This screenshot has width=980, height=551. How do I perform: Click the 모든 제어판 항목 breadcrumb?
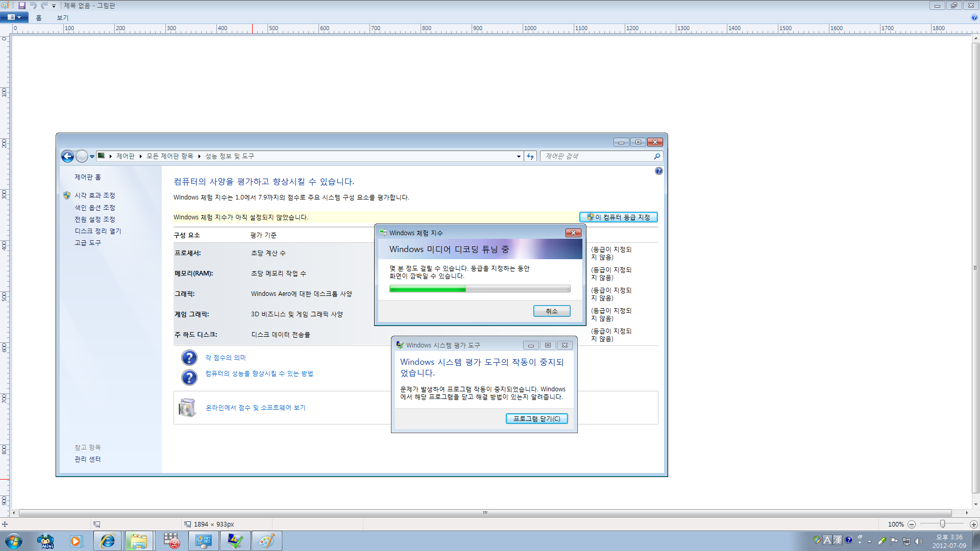click(x=170, y=156)
